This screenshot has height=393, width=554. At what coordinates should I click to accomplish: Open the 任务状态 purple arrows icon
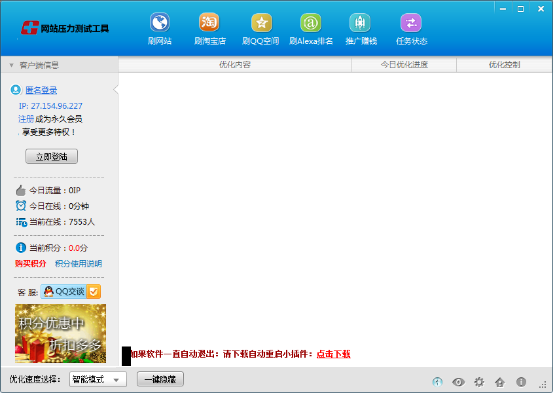(x=411, y=23)
